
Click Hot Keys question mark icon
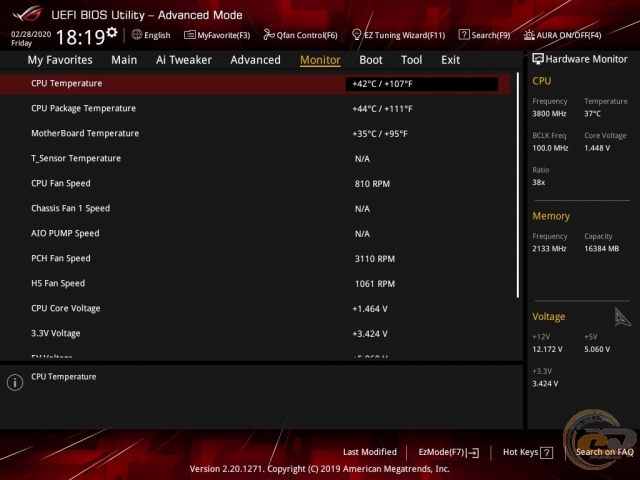[546, 452]
